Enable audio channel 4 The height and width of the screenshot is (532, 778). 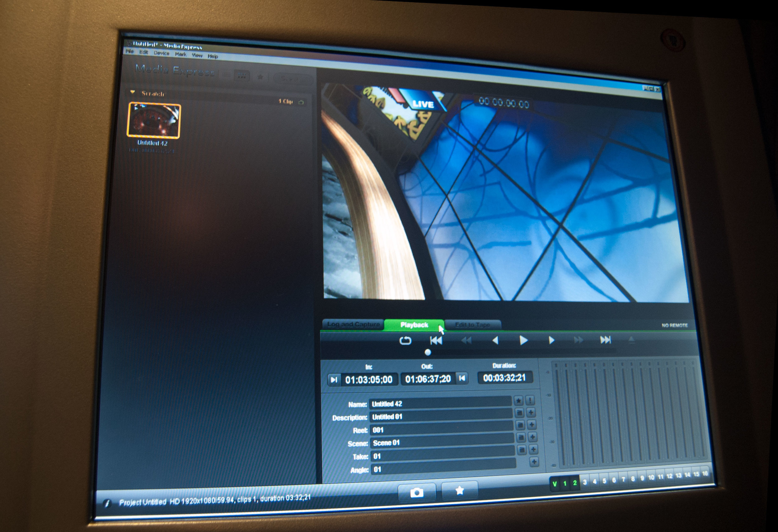point(594,482)
